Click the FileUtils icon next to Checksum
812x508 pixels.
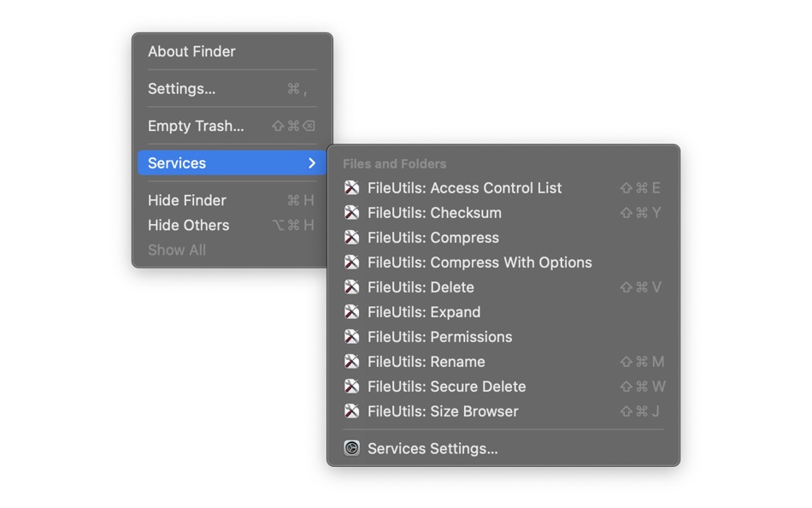coord(351,213)
